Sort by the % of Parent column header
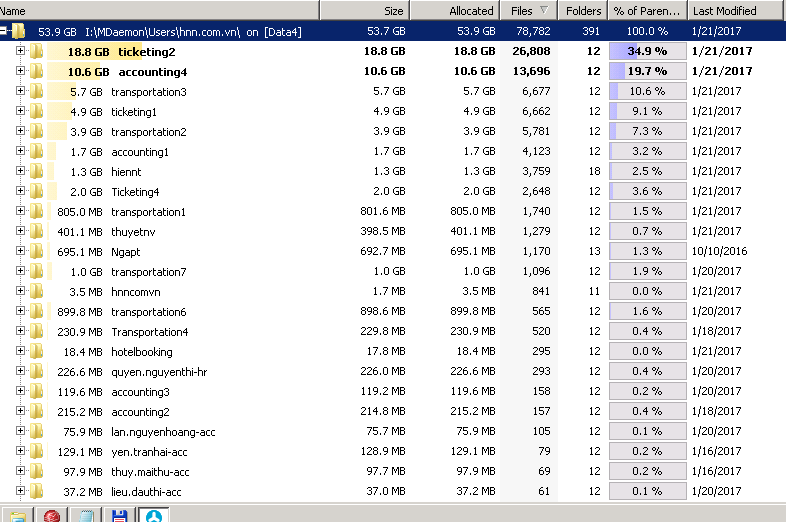 [647, 11]
